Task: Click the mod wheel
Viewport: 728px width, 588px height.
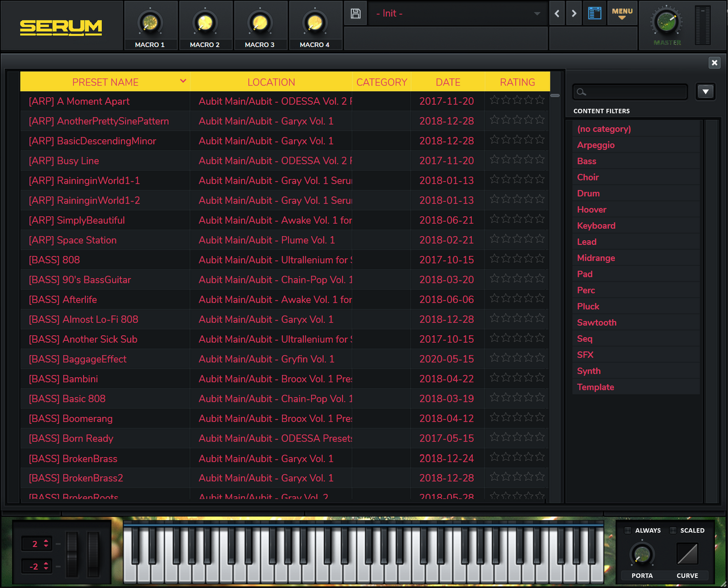Action: click(93, 554)
